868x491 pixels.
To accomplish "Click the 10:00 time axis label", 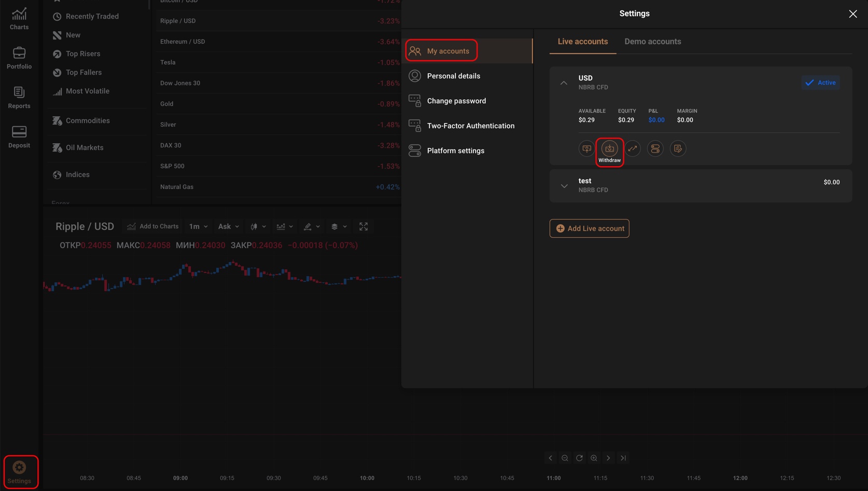I will click(x=367, y=478).
